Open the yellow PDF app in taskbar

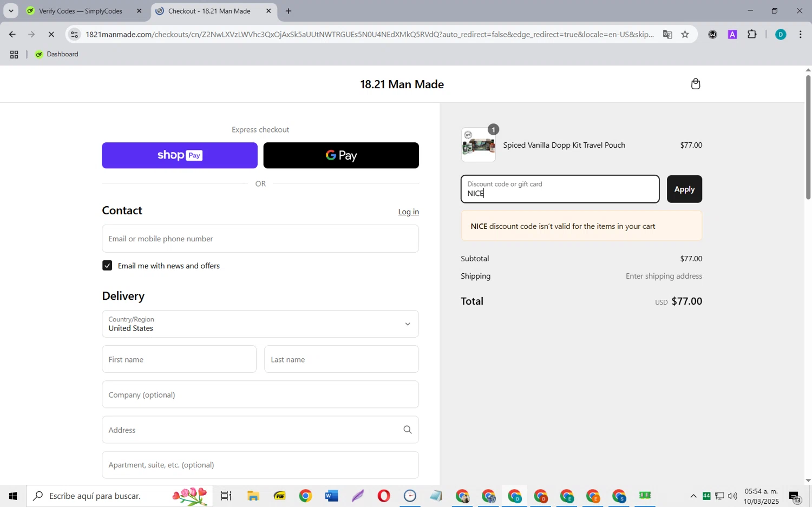[279, 496]
